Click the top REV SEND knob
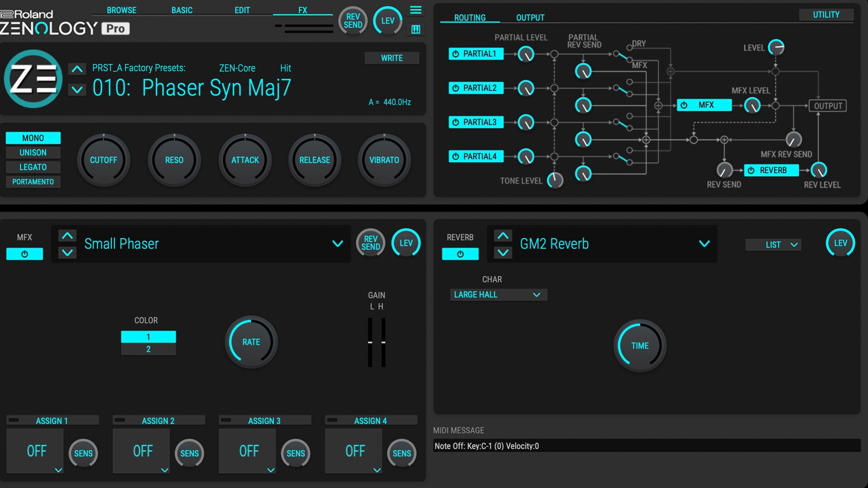 (x=353, y=21)
